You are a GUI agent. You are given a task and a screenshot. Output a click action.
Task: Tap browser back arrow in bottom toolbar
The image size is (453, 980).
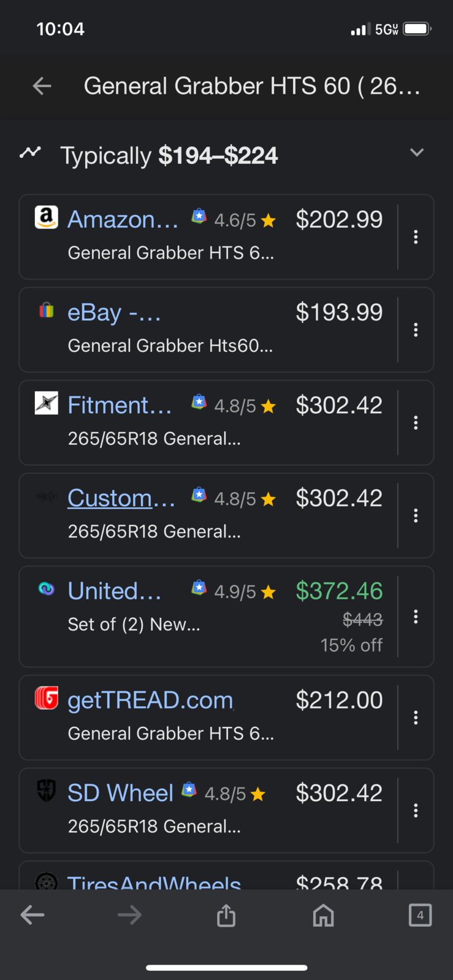pos(32,915)
